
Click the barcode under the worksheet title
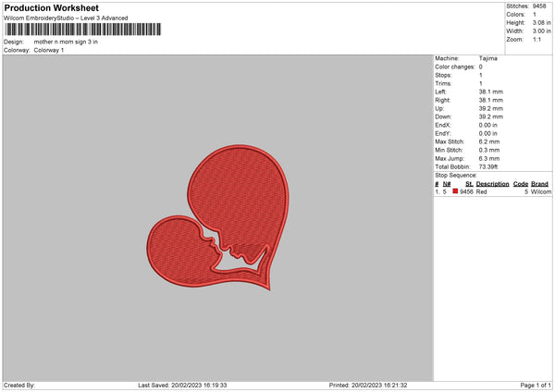83,30
